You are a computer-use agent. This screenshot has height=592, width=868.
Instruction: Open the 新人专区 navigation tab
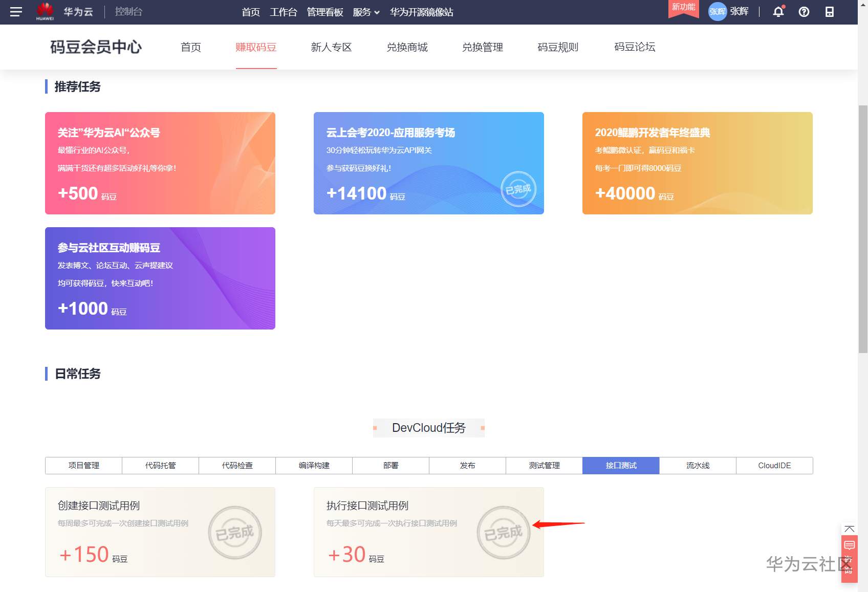coord(331,47)
